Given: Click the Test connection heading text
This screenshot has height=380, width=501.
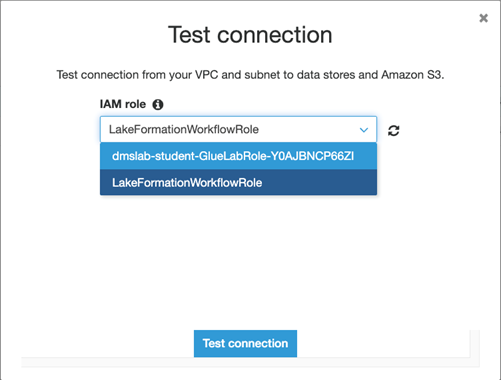Looking at the screenshot, I should (x=250, y=35).
